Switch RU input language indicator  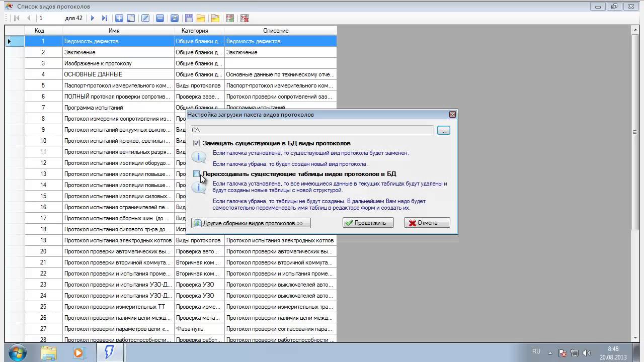[536, 351]
